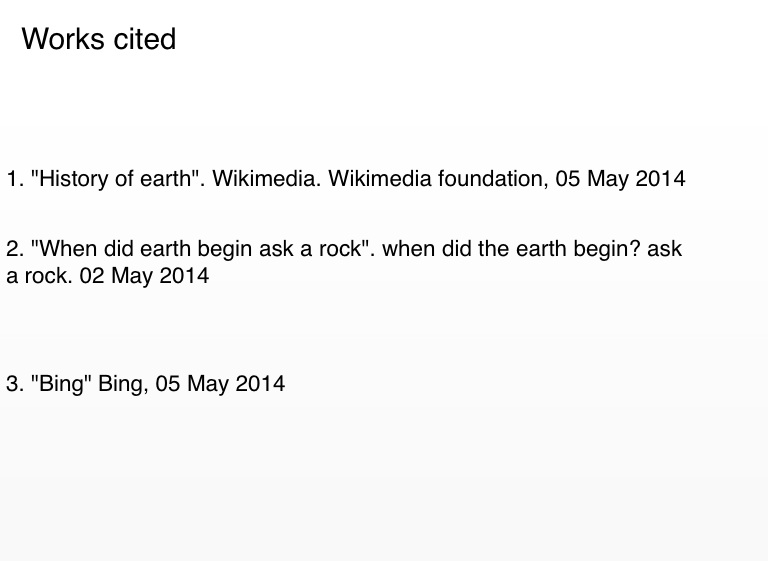The height and width of the screenshot is (561, 768).
Task: Click the word "ask" ending citation two's first line
Action: [664, 249]
